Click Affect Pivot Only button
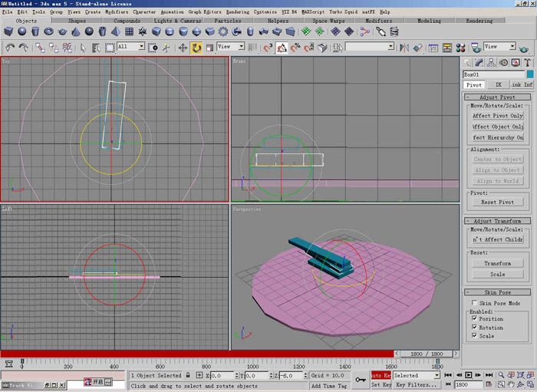Image resolution: width=537 pixels, height=392 pixels. [x=498, y=116]
